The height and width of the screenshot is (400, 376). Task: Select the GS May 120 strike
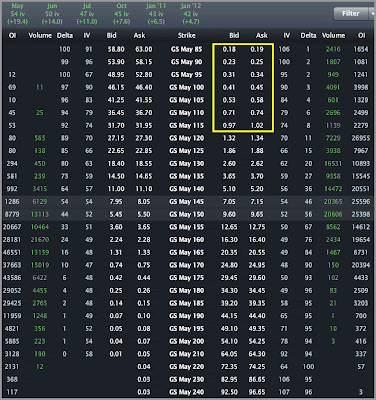point(187,138)
